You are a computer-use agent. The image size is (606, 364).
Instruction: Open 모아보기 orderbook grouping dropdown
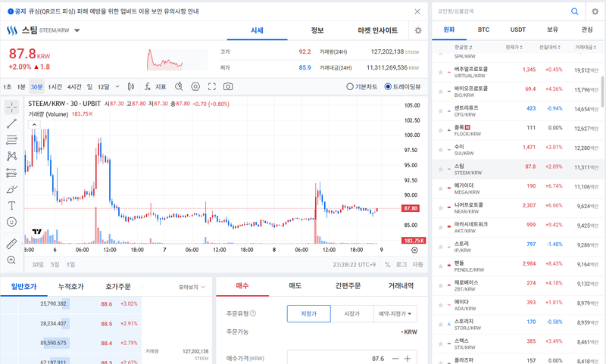click(x=192, y=287)
